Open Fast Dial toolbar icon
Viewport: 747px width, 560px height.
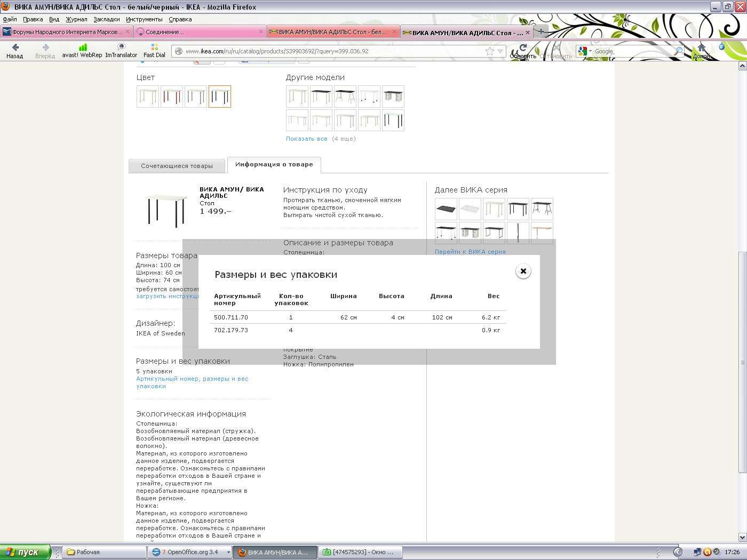tap(154, 51)
